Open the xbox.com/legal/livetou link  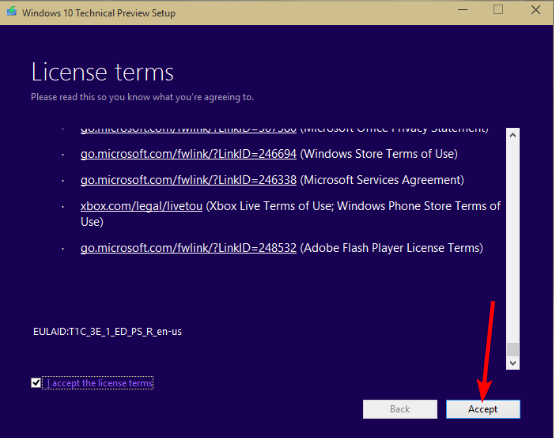click(141, 206)
